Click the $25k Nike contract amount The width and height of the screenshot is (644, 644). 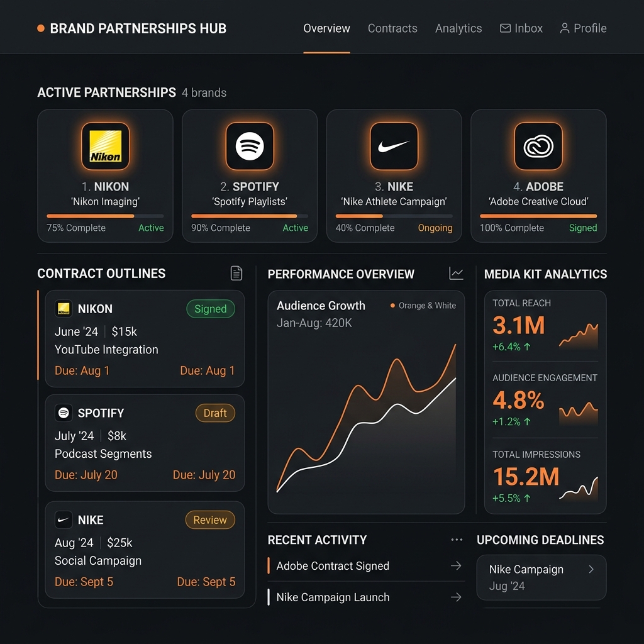click(x=119, y=543)
